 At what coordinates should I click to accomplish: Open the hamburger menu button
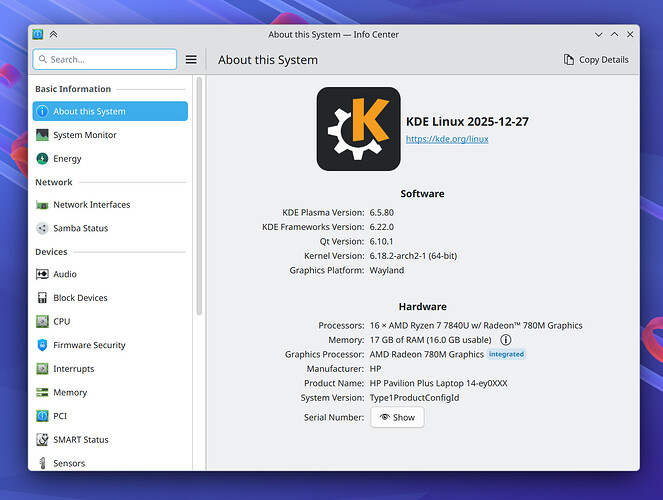[x=191, y=60]
